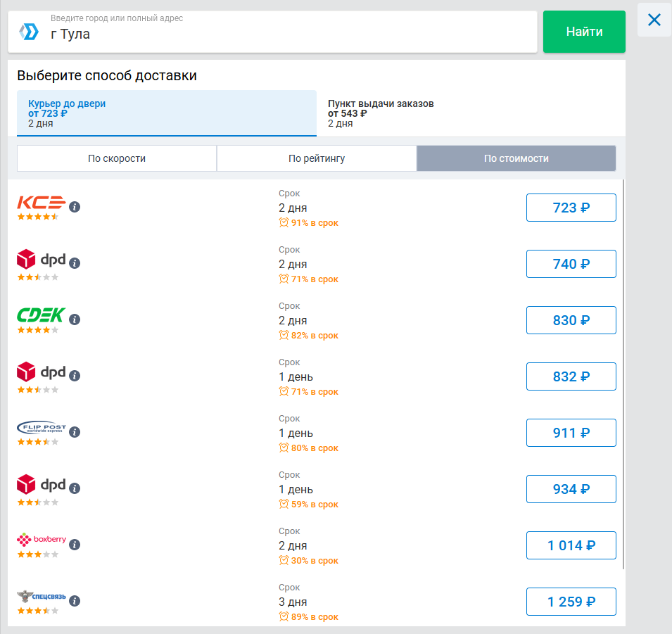
Task: Sort results 'По скорости'
Action: click(x=117, y=158)
